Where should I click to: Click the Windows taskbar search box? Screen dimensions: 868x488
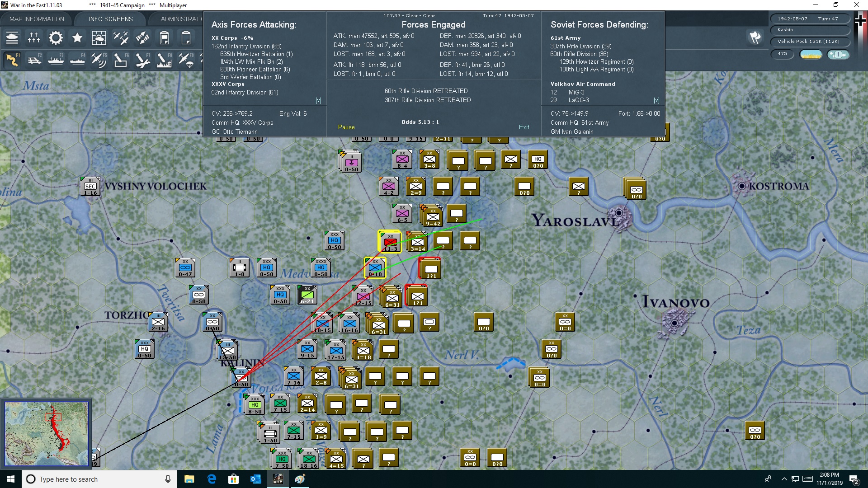99,479
